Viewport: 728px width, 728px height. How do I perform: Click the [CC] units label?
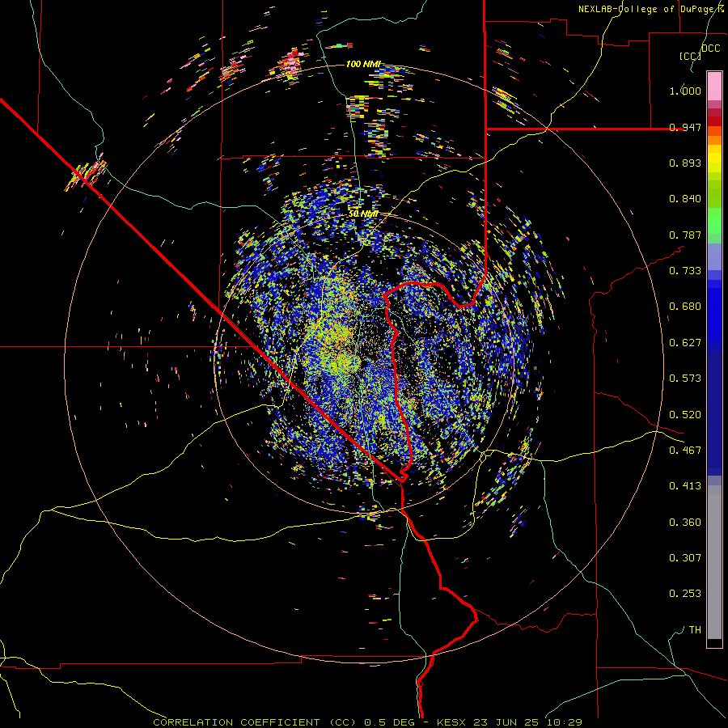click(x=691, y=56)
